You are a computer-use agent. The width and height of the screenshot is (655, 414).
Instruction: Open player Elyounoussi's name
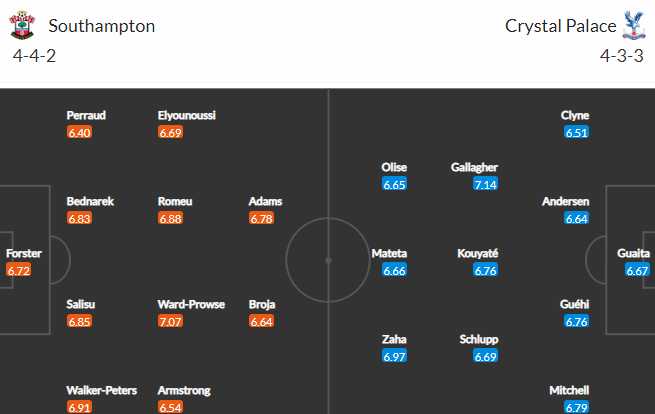click(187, 115)
